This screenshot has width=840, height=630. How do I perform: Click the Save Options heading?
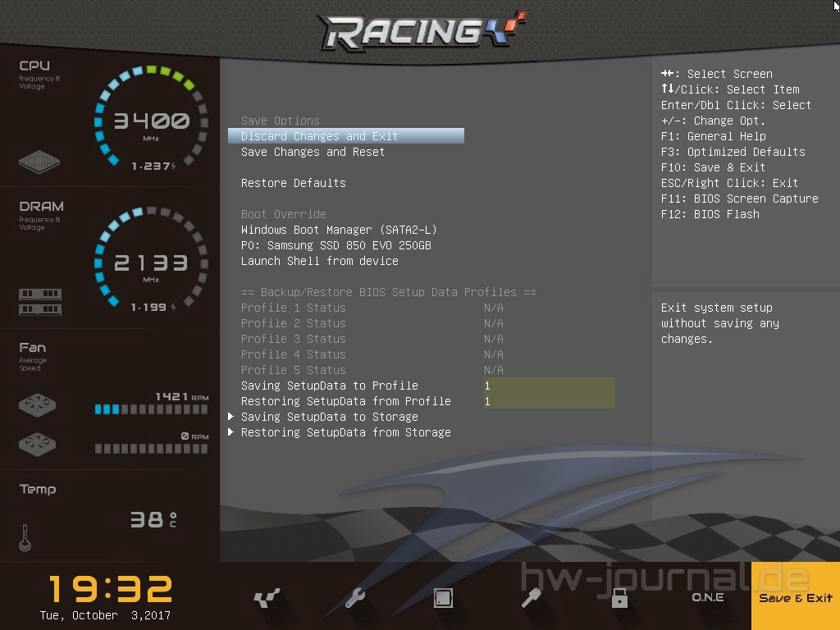pos(281,121)
